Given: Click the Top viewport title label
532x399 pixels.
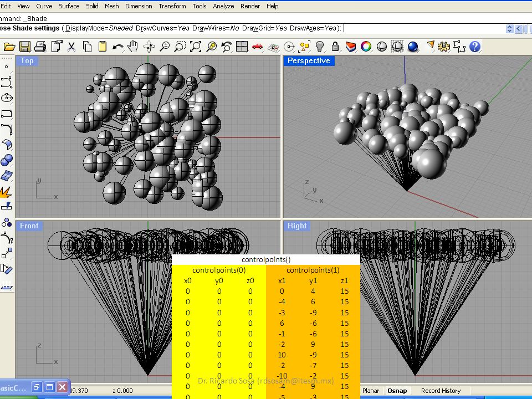Looking at the screenshot, I should tap(27, 61).
